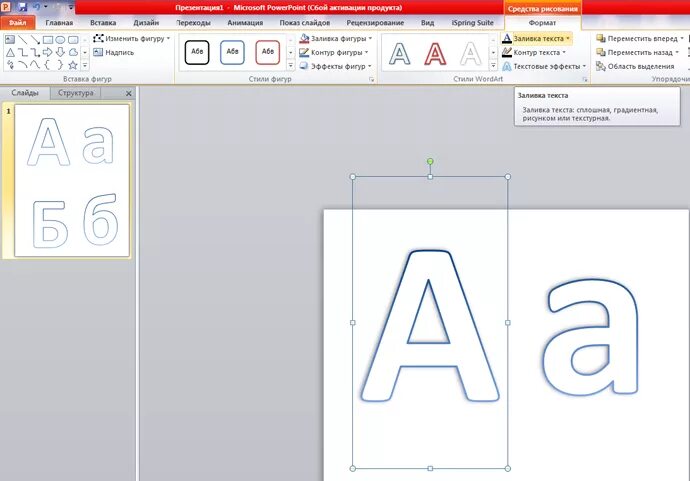Select the freeform scribble shape
Viewport: 690px width, 481px height.
10,65
